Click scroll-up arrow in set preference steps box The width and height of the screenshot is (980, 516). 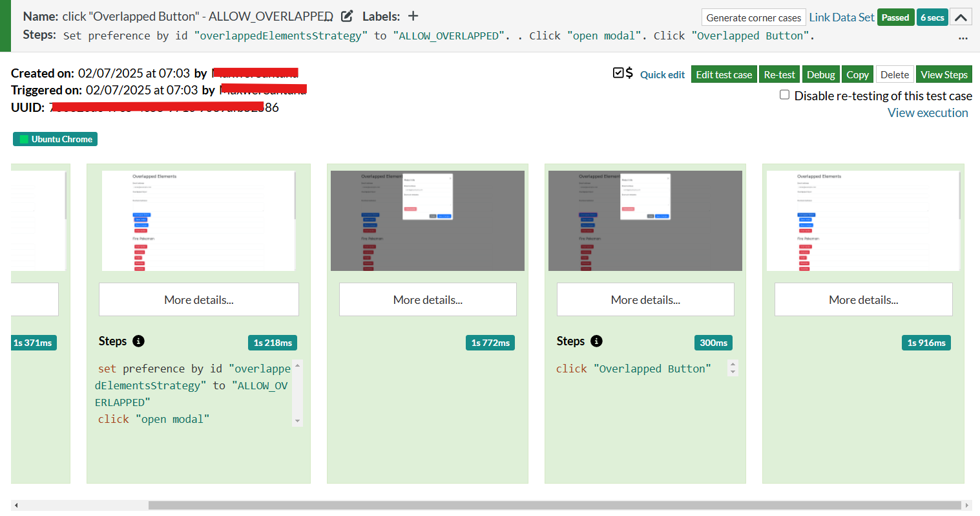click(x=297, y=366)
